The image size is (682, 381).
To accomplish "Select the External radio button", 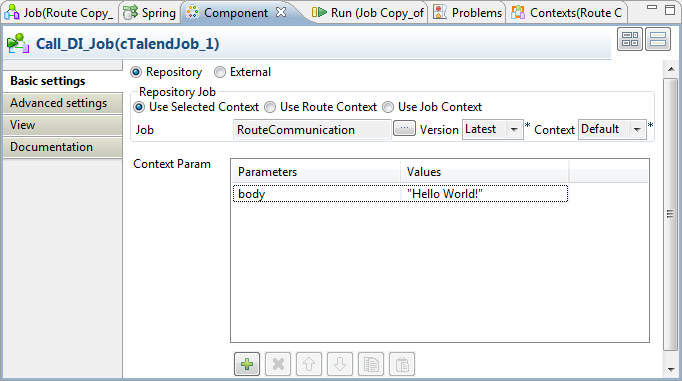I will (220, 72).
